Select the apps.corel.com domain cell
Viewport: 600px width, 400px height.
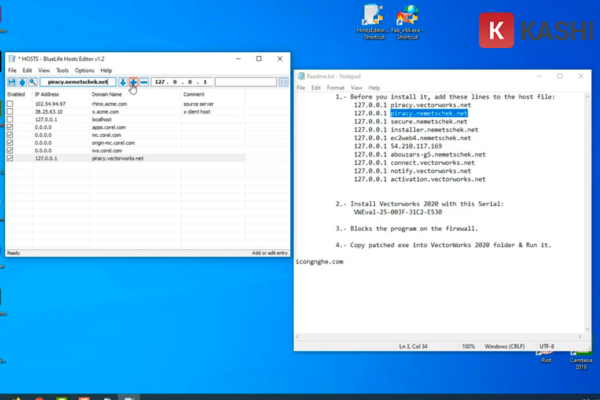(108, 127)
